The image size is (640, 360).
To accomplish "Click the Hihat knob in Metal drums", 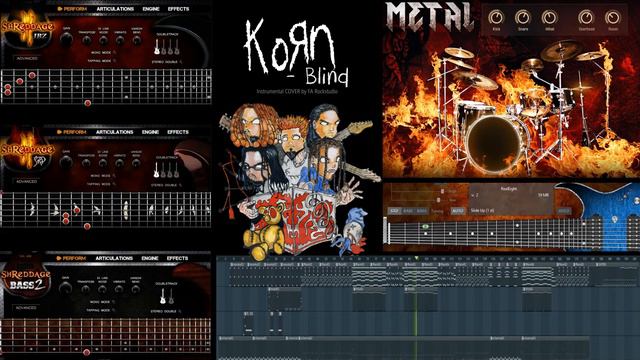I will point(549,18).
